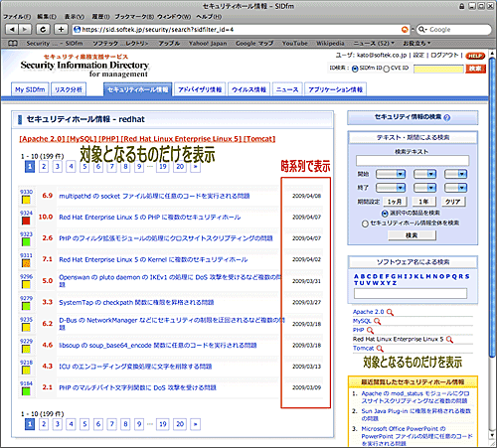The height and width of the screenshot is (448, 497).
Task: Click the yellow severity icon for item 9229
Action: (x=26, y=349)
